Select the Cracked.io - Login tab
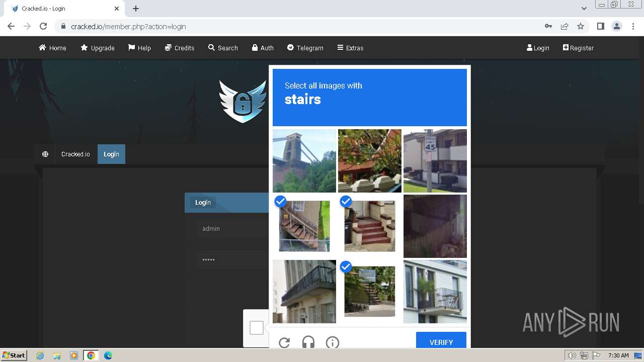The image size is (644, 362). pos(64,9)
